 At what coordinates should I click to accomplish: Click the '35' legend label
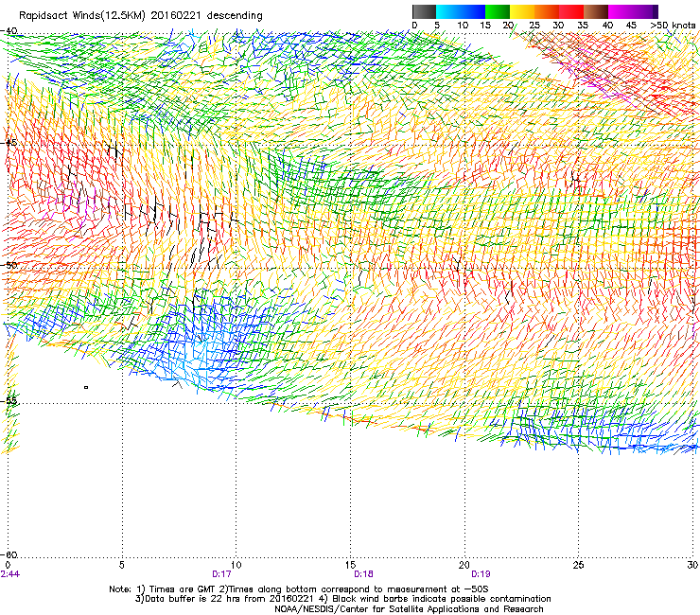(583, 26)
